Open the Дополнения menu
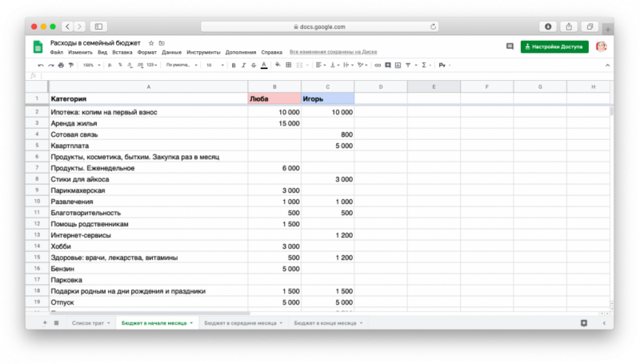This screenshot has height=364, width=640. pyautogui.click(x=241, y=52)
